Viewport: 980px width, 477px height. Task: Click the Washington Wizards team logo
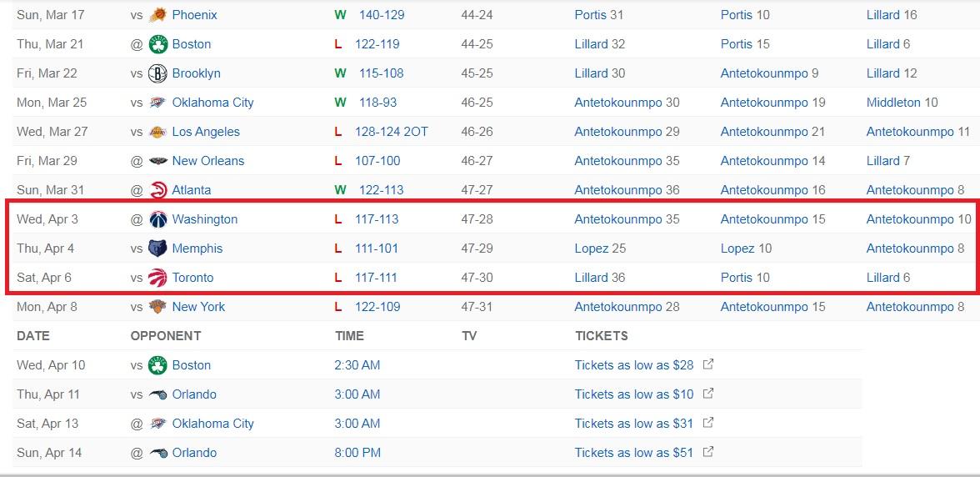(x=157, y=219)
